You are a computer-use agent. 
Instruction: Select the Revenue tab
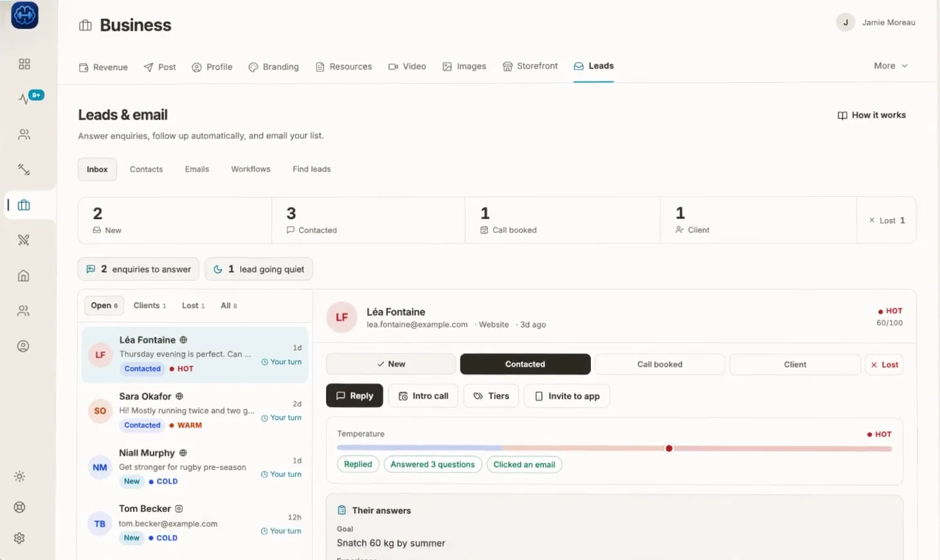click(x=103, y=67)
